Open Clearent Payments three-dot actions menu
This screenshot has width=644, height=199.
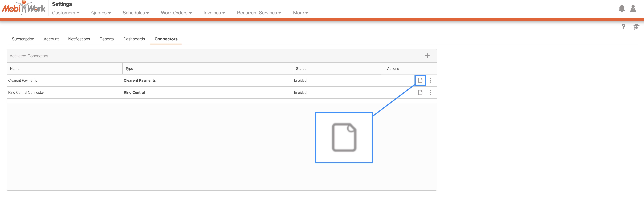pos(430,80)
